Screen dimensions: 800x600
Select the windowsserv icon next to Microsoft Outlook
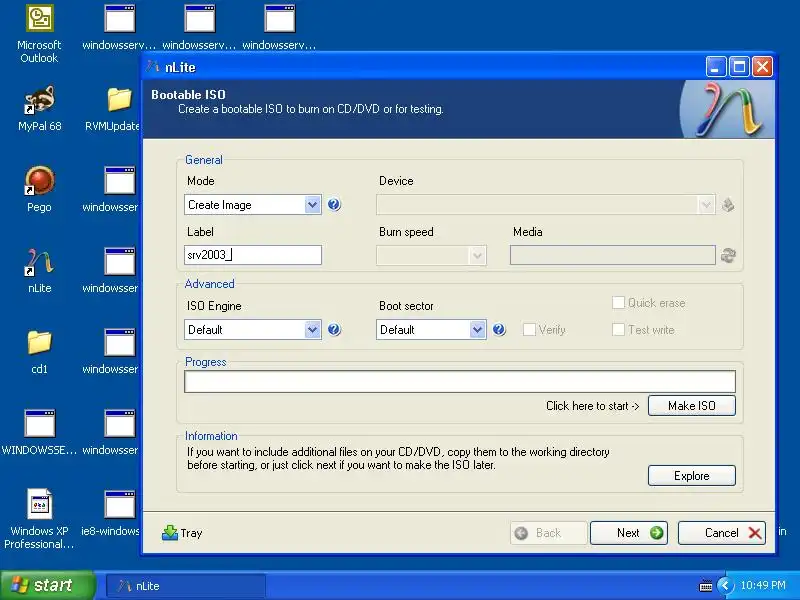(x=119, y=28)
